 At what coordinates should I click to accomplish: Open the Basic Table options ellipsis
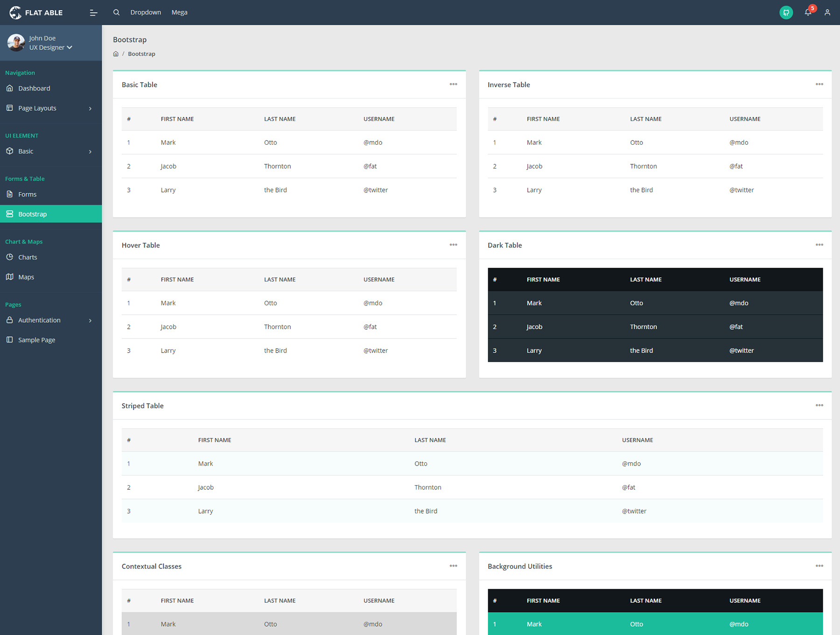[453, 85]
